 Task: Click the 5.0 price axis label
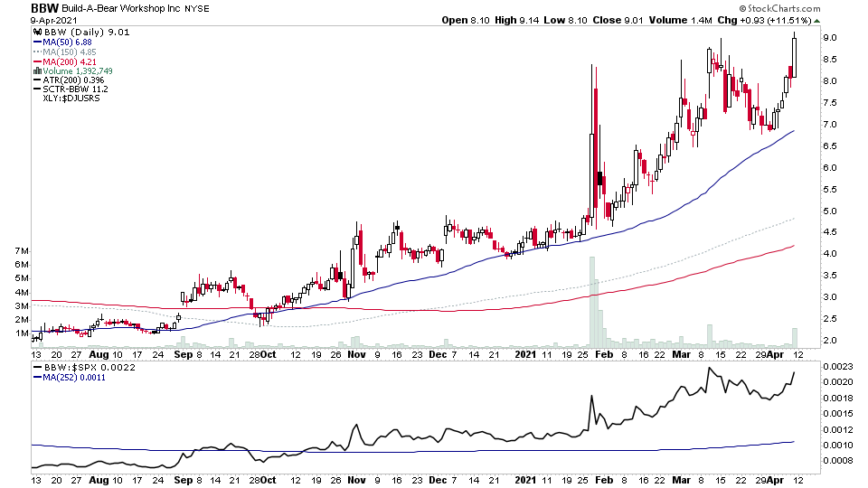coord(829,211)
